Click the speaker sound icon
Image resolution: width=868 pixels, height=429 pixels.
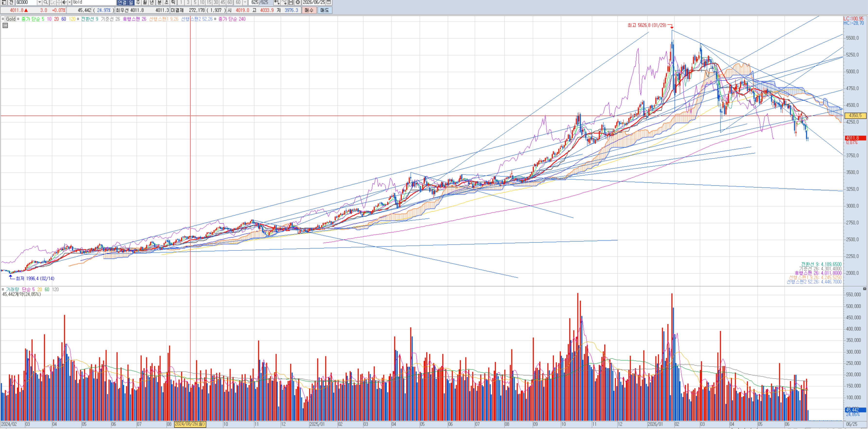click(64, 2)
